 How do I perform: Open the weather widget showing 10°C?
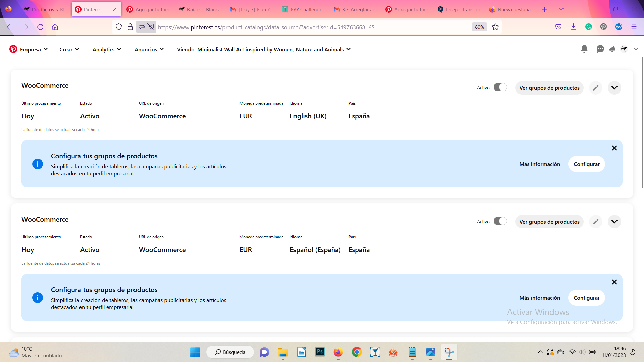point(35,352)
